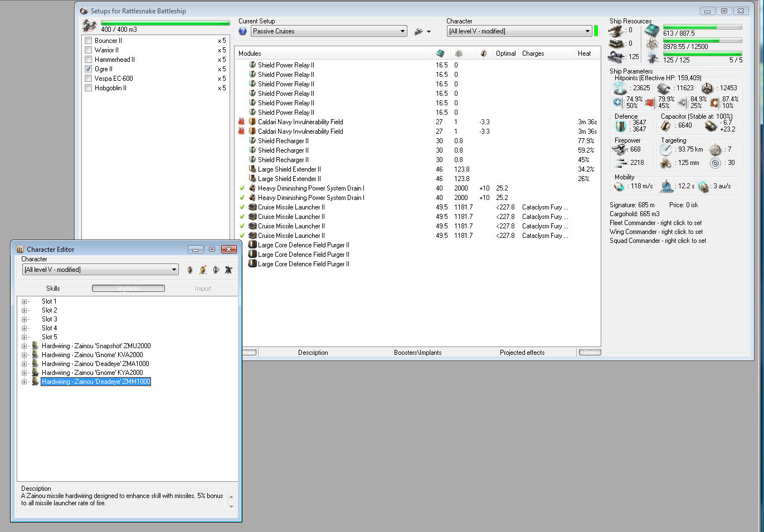Click the blue help icon beside Current Setup
Image resolution: width=764 pixels, height=532 pixels.
point(242,32)
